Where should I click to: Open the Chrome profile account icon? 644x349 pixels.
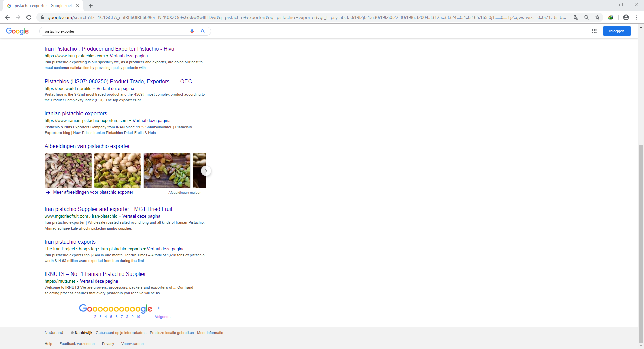click(626, 17)
